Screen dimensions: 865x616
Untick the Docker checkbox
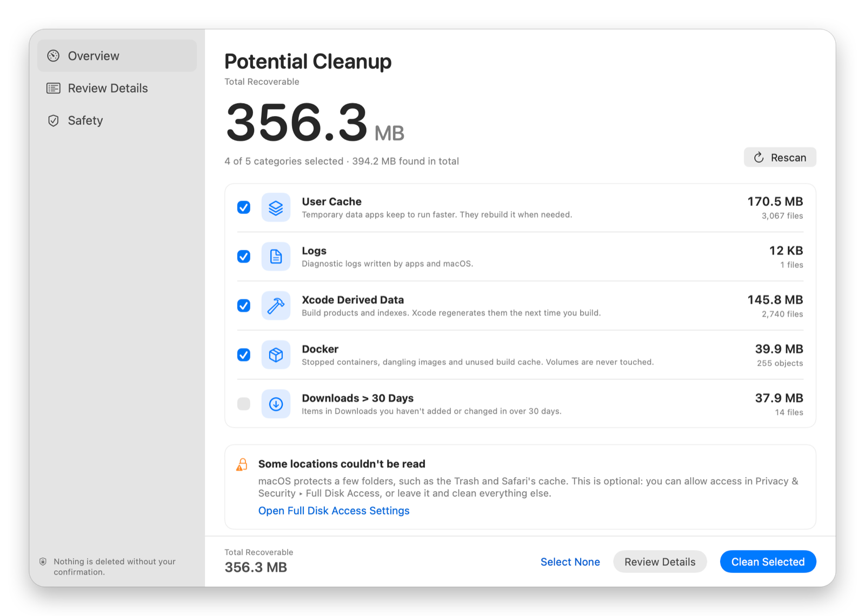tap(244, 355)
